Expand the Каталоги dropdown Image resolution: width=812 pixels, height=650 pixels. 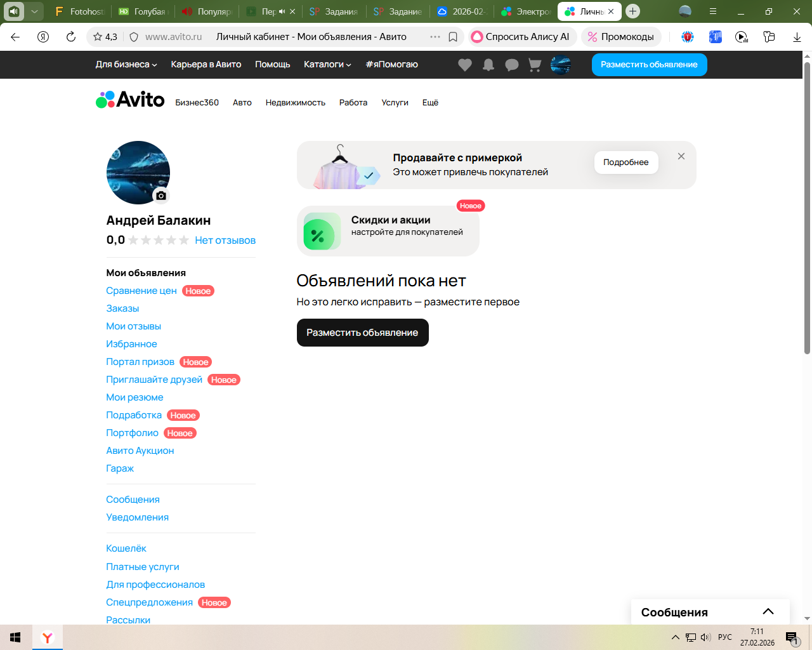point(327,65)
